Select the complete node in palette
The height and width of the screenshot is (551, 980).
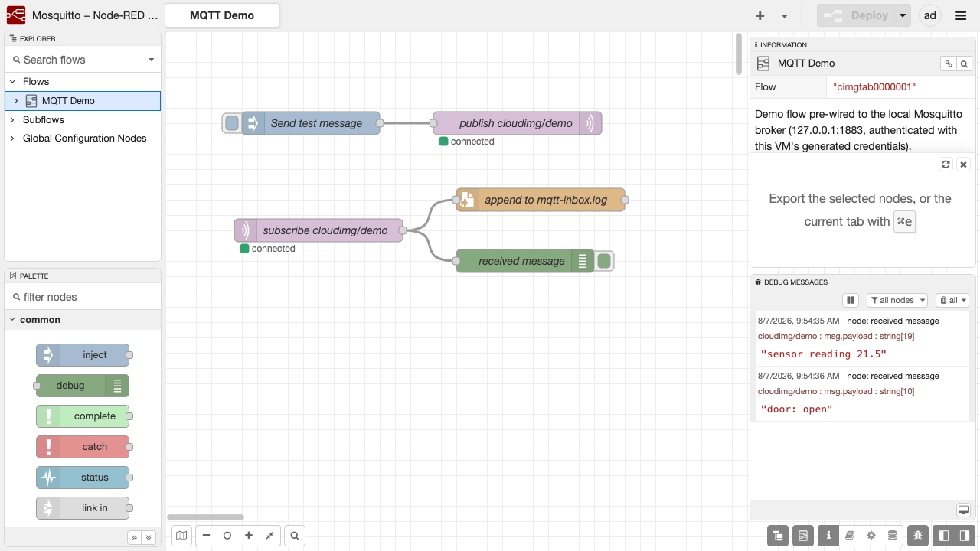[83, 416]
